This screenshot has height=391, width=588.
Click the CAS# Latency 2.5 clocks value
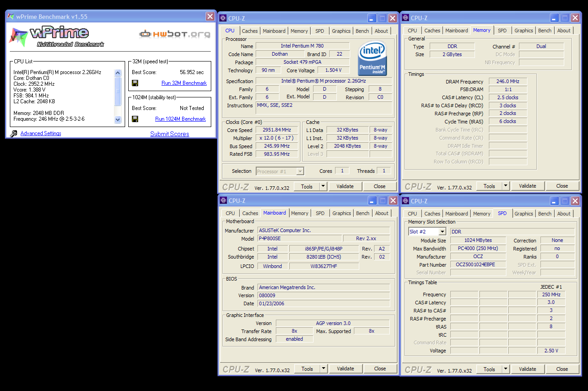(x=508, y=97)
